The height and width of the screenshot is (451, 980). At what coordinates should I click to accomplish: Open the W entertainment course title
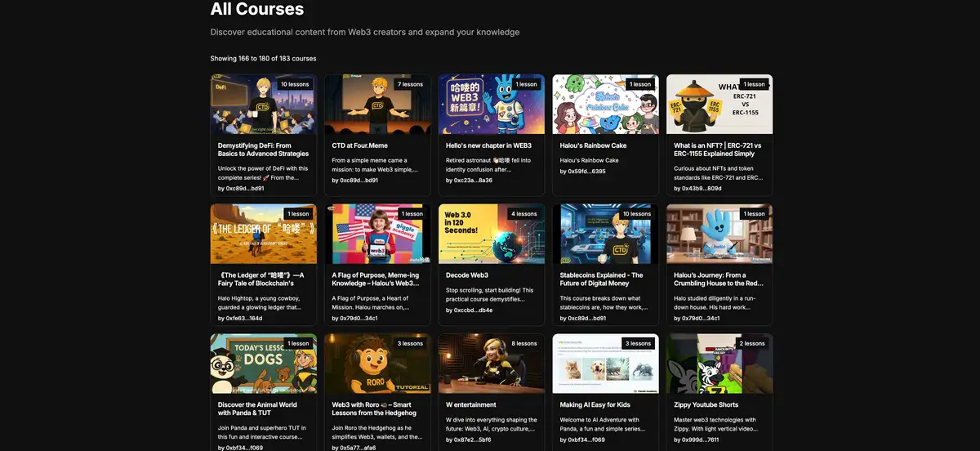point(471,404)
